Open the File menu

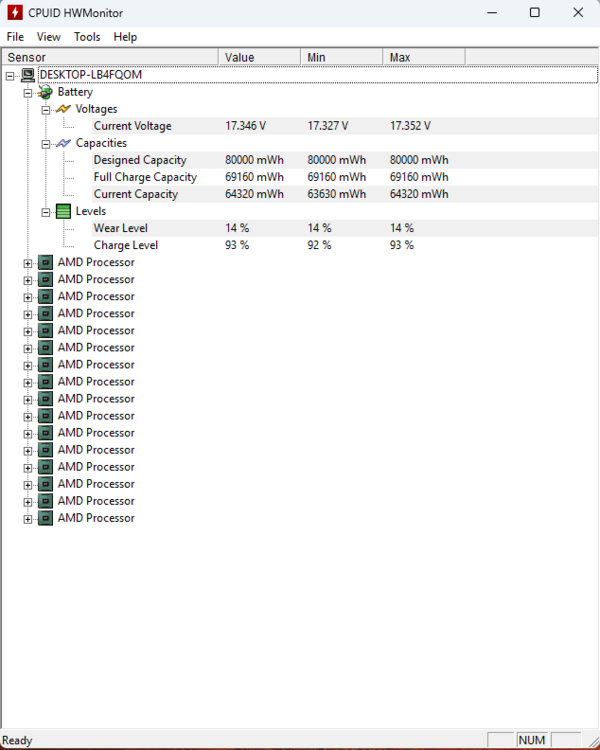[15, 37]
